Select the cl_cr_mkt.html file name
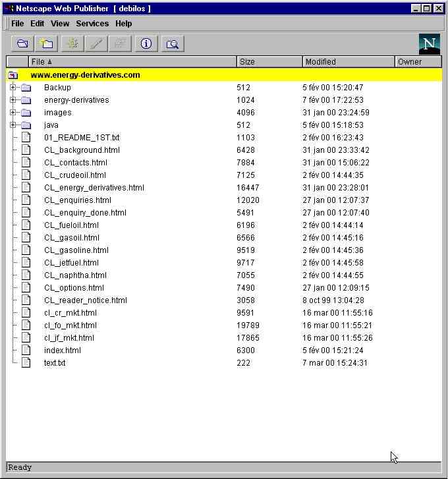 tap(70, 313)
